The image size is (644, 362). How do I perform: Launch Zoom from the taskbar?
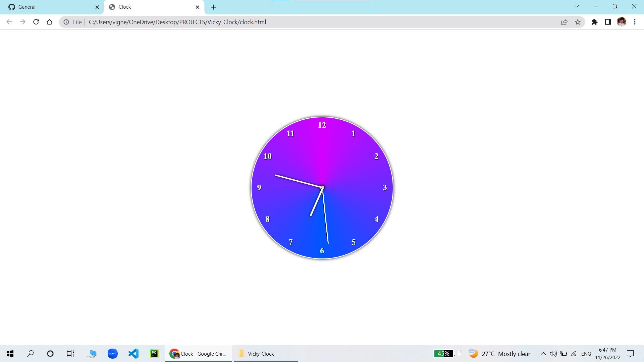(x=113, y=353)
